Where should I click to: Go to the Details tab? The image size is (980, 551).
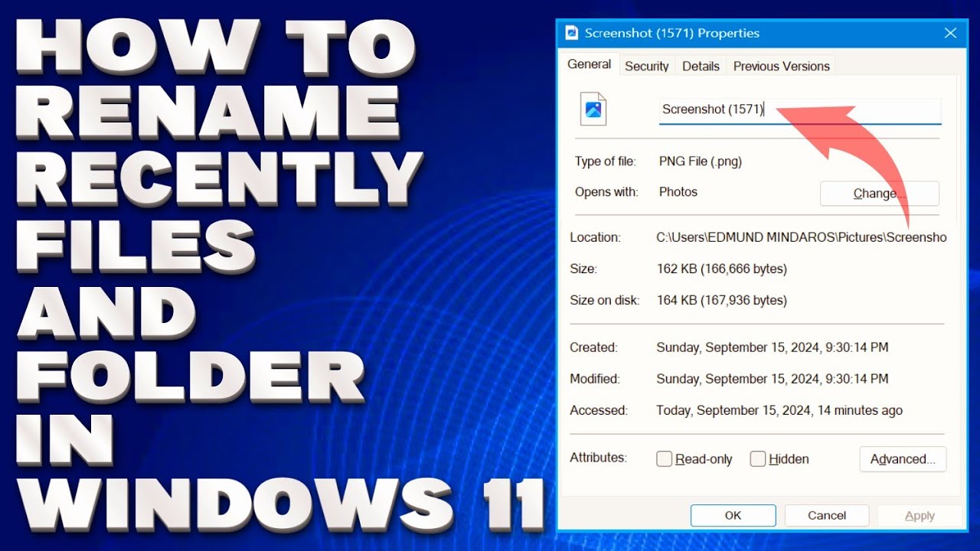[x=701, y=66]
